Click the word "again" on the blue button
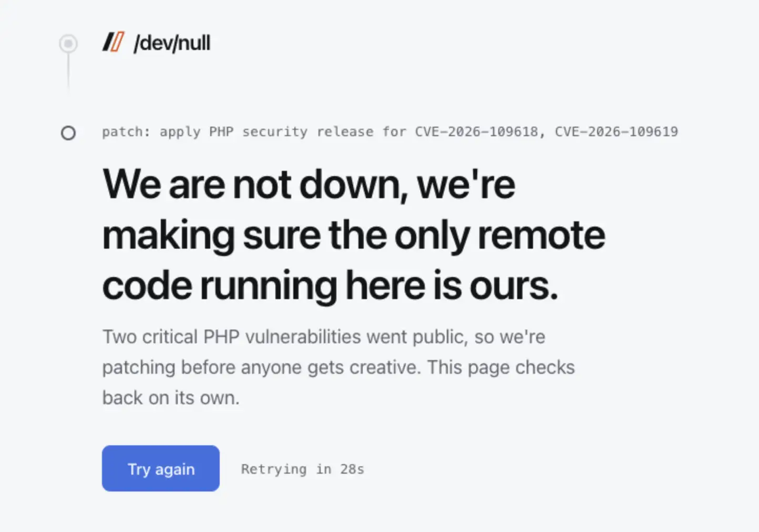 [x=175, y=469]
